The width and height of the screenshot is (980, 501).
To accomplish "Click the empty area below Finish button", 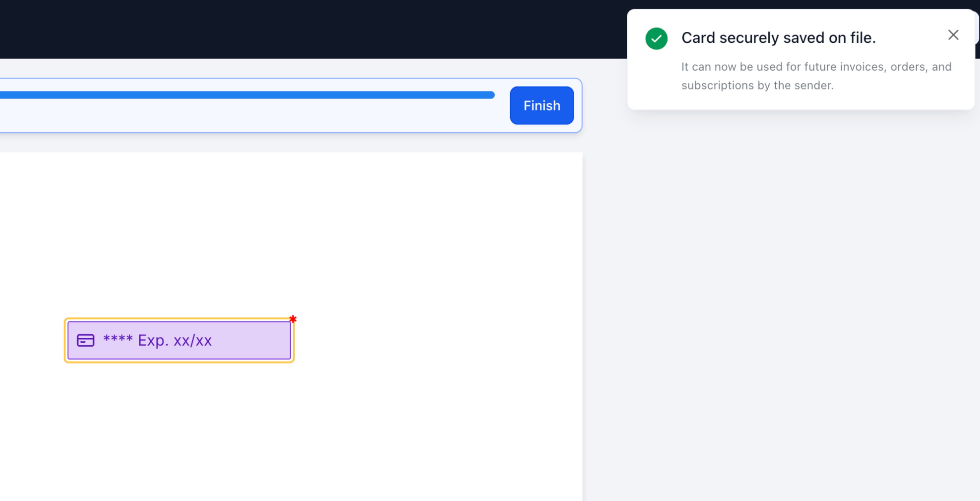I will click(542, 142).
